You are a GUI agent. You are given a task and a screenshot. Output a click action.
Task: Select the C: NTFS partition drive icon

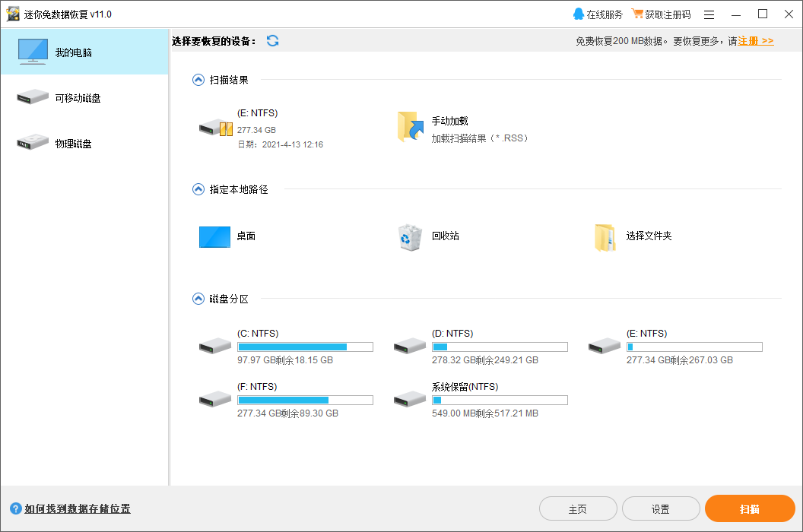pyautogui.click(x=214, y=345)
